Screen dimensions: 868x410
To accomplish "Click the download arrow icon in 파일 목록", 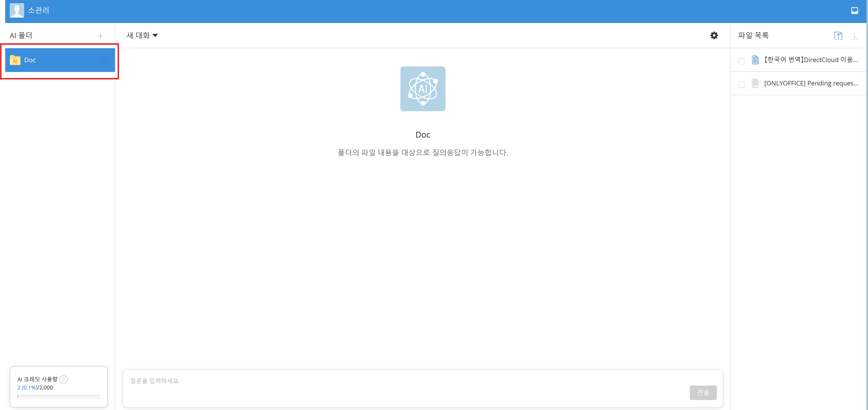I will [854, 36].
